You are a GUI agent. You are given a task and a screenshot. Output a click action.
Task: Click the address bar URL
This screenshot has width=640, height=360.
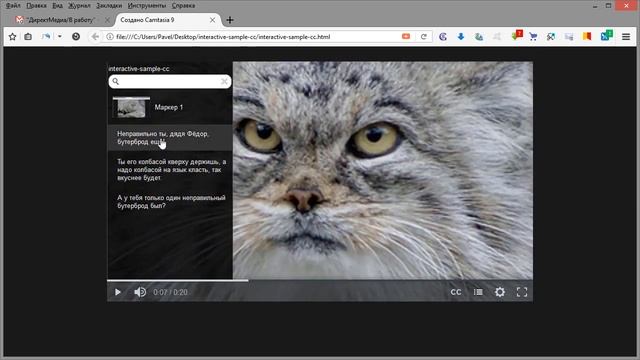click(x=223, y=37)
